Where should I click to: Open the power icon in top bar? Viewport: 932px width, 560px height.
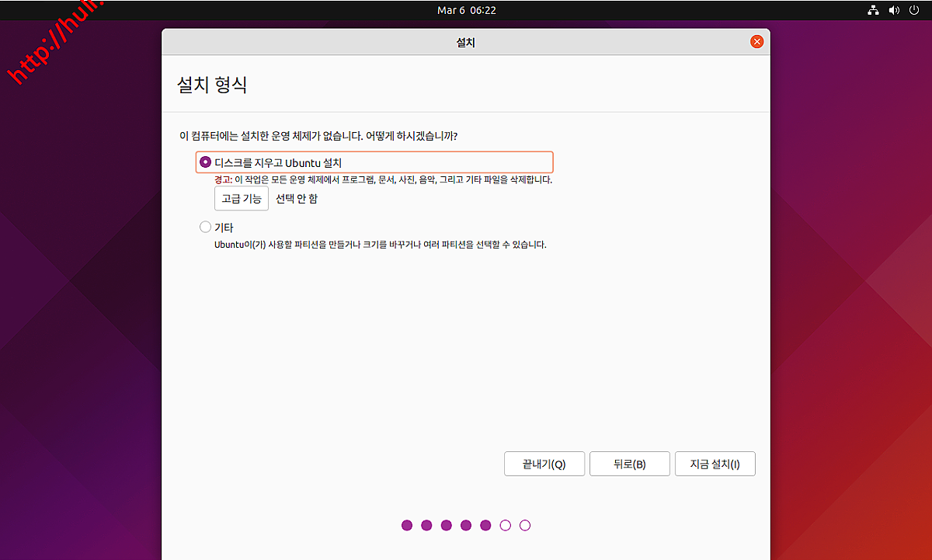coord(915,10)
